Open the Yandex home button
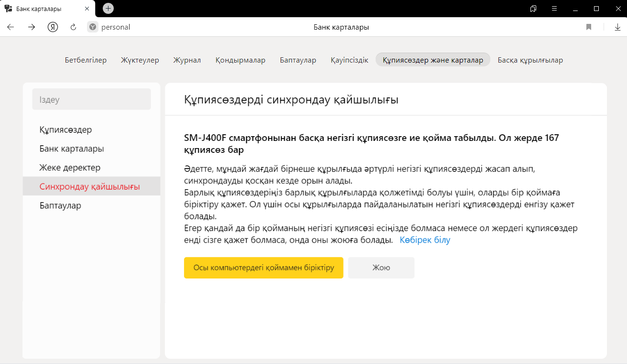The width and height of the screenshot is (627, 364). 53,27
